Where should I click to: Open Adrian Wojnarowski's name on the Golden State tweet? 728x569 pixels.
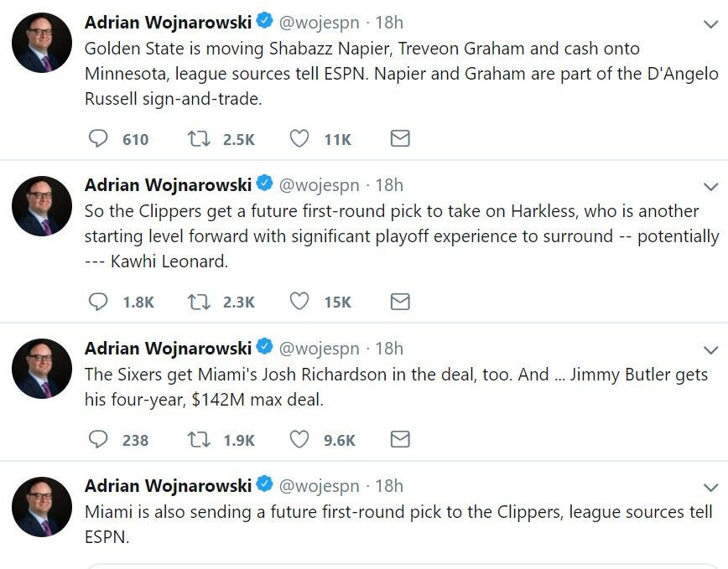pyautogui.click(x=168, y=22)
